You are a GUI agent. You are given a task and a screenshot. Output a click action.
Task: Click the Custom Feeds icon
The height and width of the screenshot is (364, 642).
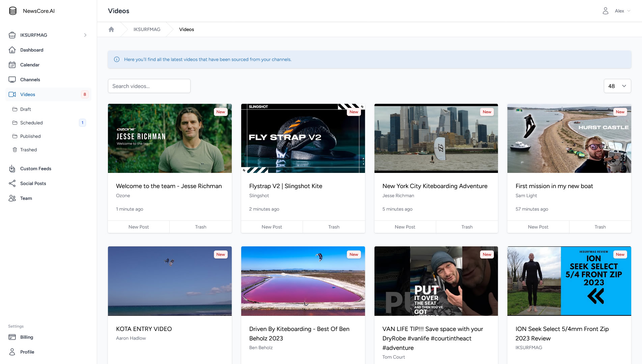pyautogui.click(x=12, y=169)
